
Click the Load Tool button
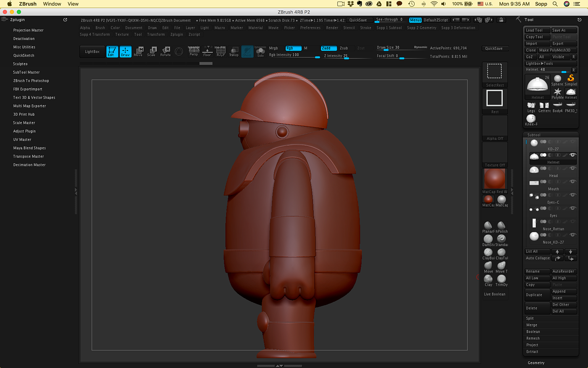point(537,30)
